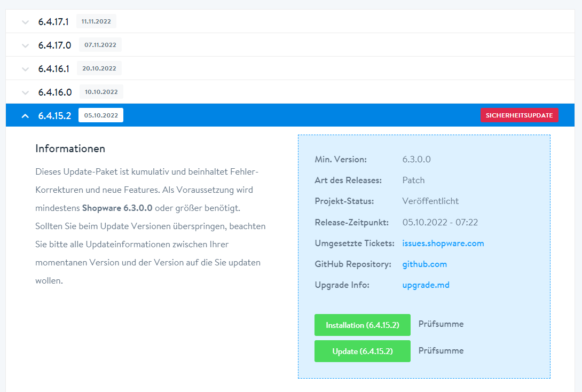Click the 10.10.2022 date badge
The image size is (582, 392).
(101, 92)
